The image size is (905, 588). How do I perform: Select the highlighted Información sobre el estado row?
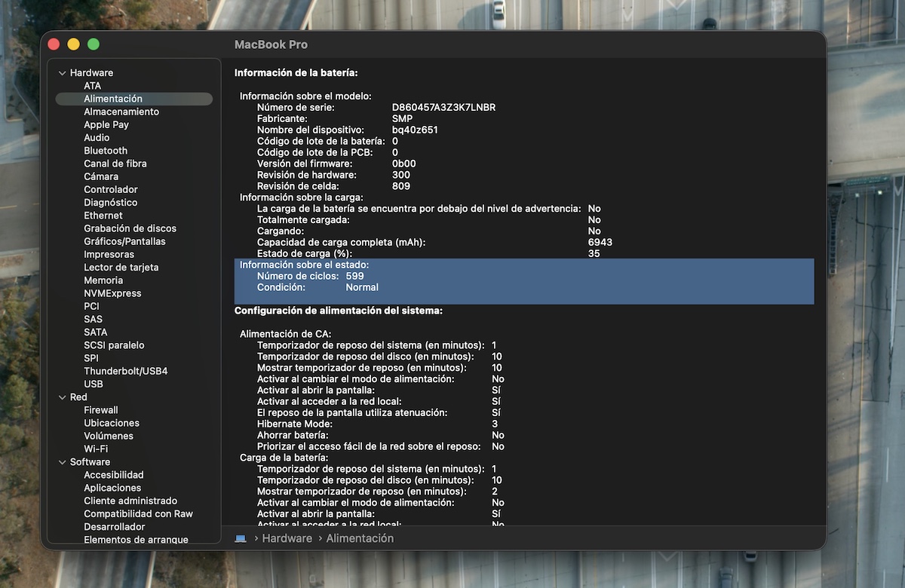(304, 265)
